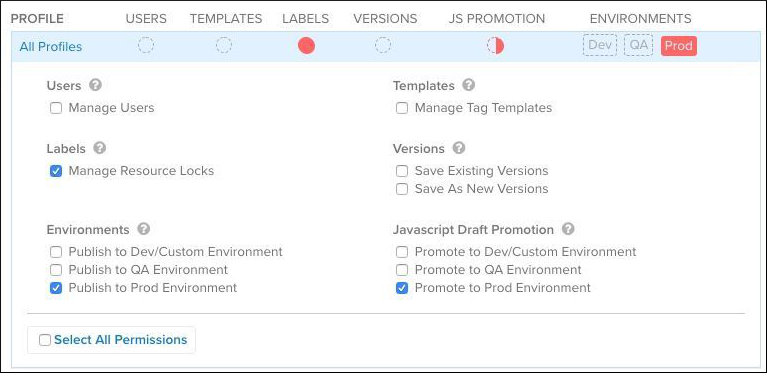Click the Versions help question mark icon
The image size is (767, 373).
point(459,148)
